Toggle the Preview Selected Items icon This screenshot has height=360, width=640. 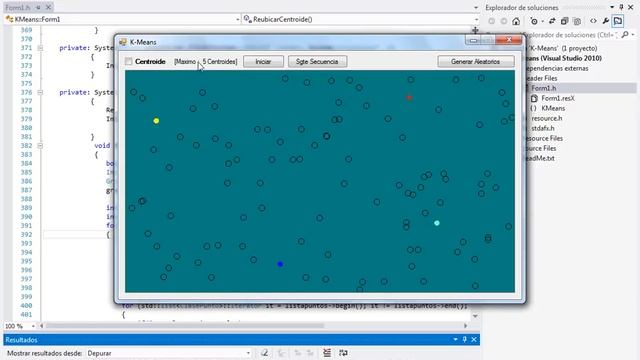pos(618,21)
